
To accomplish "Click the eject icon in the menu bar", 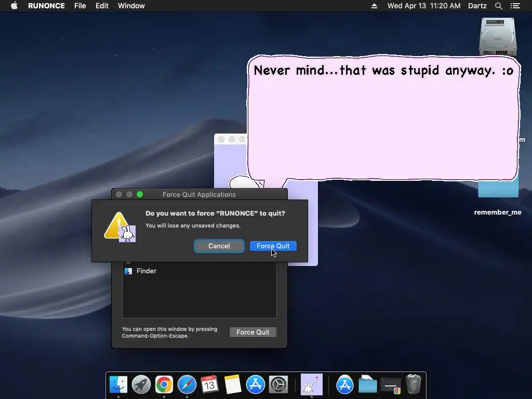I will coord(374,6).
